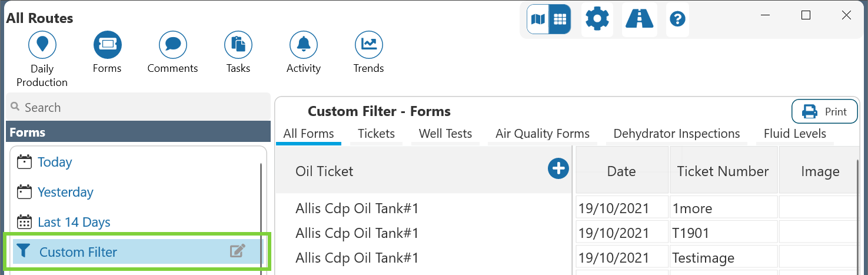Switch to the Well Tests tab

(445, 134)
